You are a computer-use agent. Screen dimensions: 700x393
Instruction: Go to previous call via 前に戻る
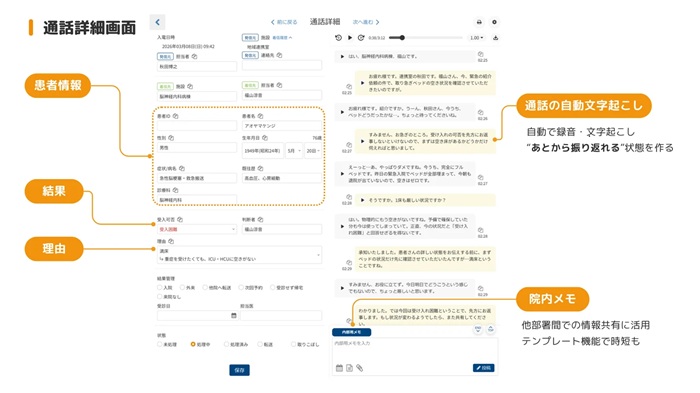(284, 22)
